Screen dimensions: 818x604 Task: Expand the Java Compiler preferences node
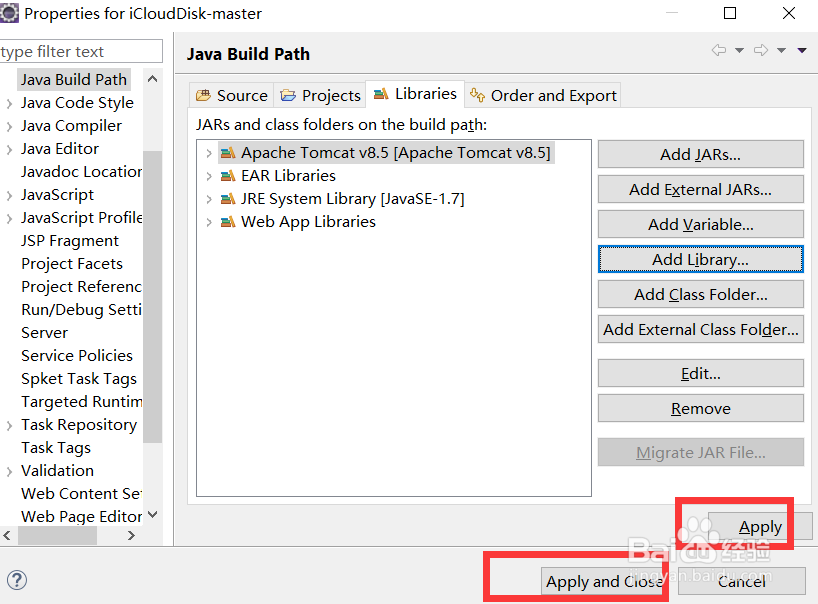pos(9,126)
